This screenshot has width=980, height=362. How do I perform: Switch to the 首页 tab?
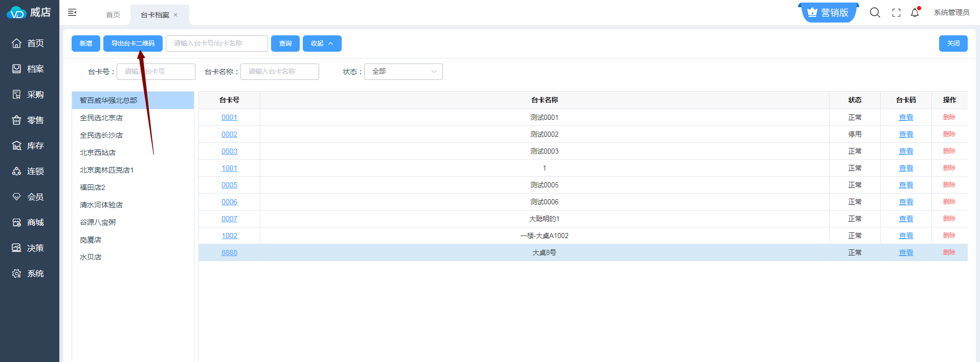[x=113, y=15]
